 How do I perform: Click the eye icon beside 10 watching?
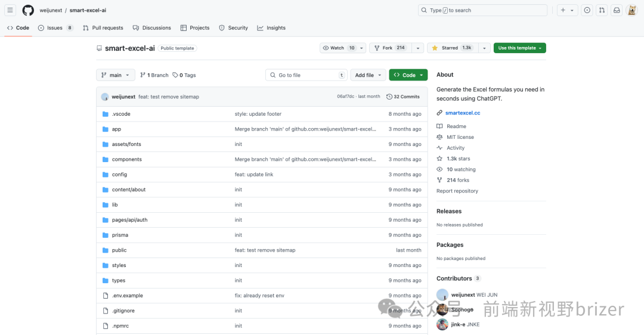pos(439,169)
